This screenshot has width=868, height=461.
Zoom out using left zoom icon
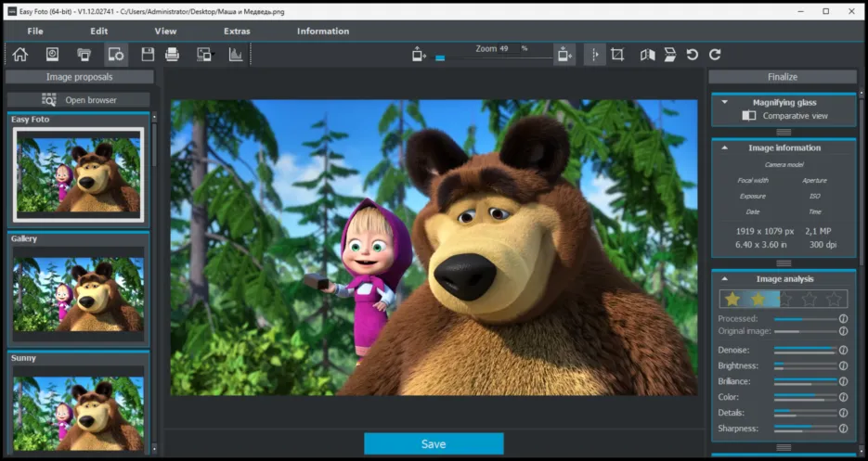(x=419, y=54)
